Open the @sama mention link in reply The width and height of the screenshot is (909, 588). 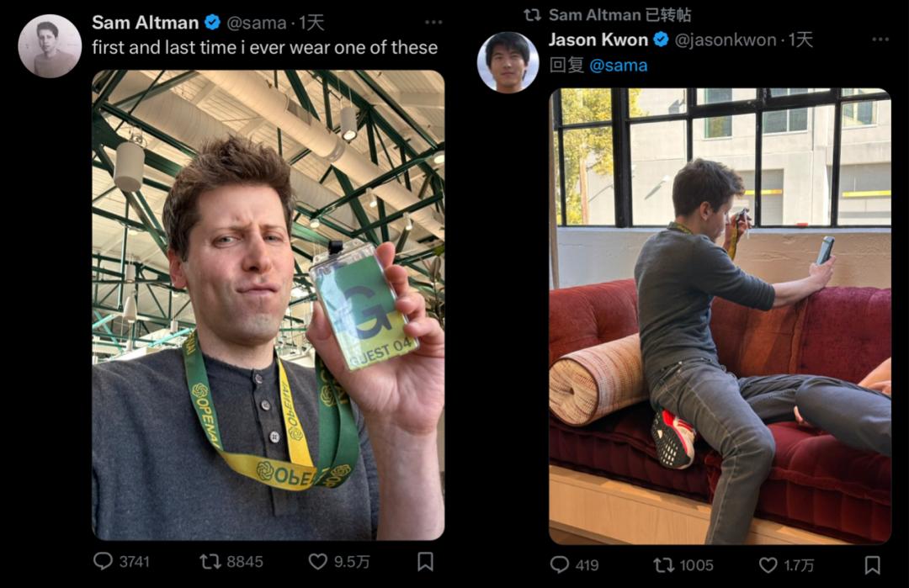click(x=619, y=66)
